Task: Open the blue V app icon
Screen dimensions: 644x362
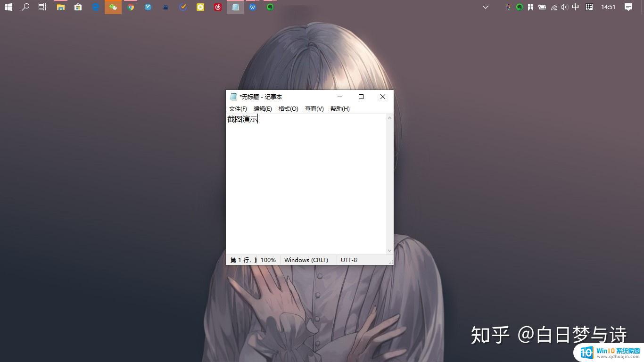Action: tap(148, 7)
